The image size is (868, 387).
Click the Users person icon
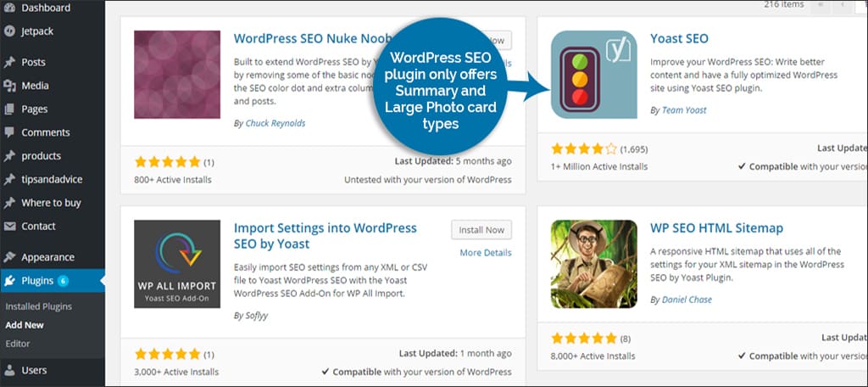click(x=9, y=370)
